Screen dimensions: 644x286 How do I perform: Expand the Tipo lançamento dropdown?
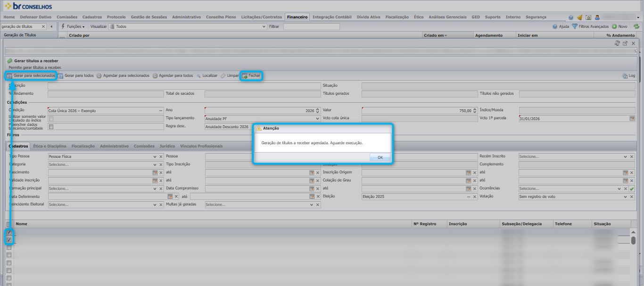pyautogui.click(x=318, y=118)
